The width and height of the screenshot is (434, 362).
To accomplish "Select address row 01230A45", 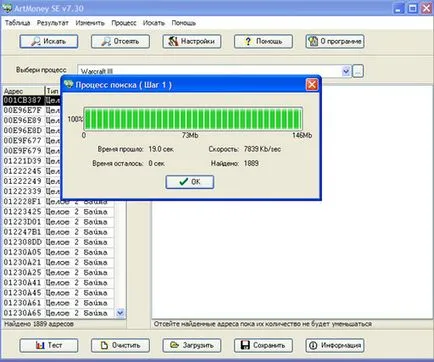I will point(58,293).
